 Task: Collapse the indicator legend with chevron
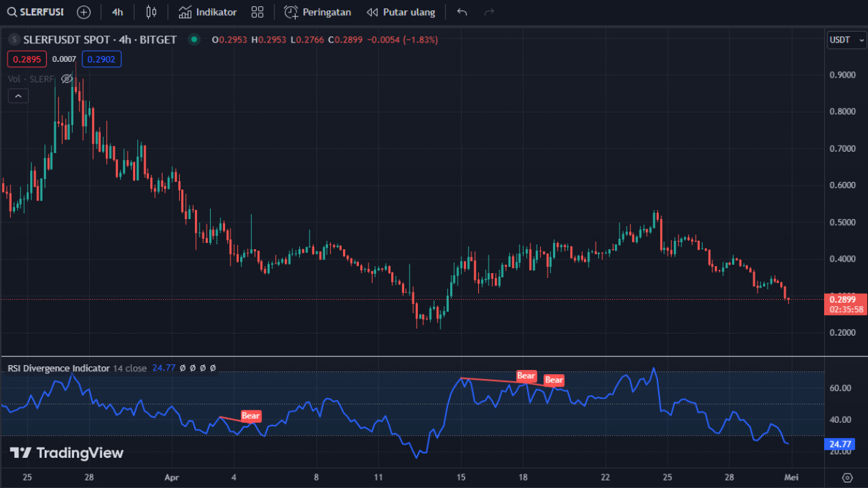point(18,97)
